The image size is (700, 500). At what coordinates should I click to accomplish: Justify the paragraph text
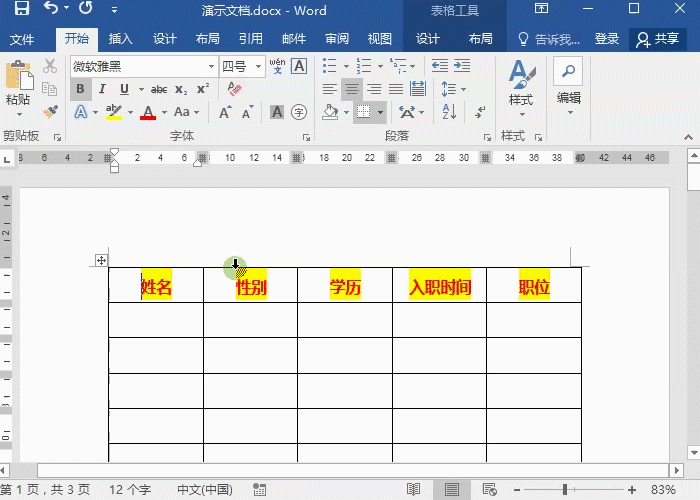click(x=396, y=89)
